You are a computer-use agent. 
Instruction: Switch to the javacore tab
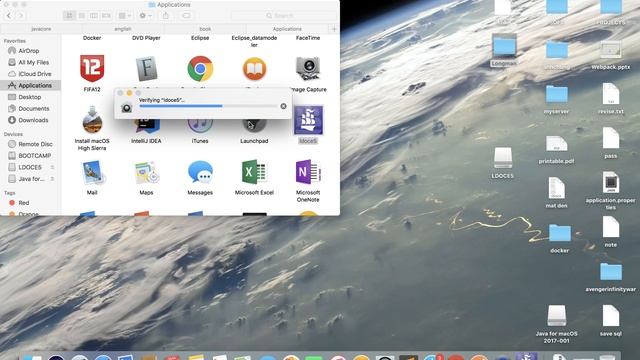pos(41,29)
